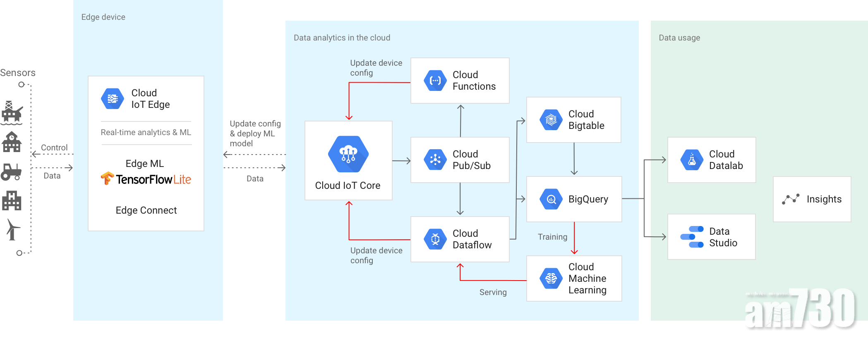Select the tractor sensor icon
868x338 pixels.
(12, 172)
